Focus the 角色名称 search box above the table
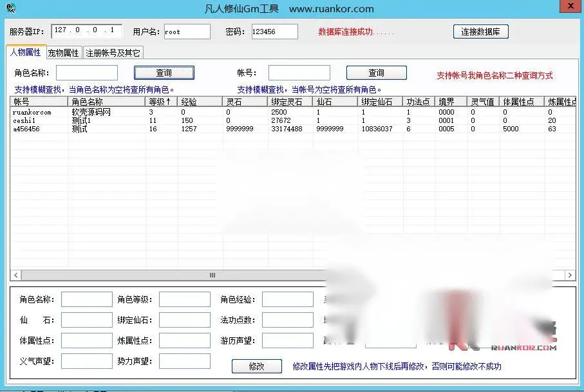The image size is (584, 392). click(x=87, y=73)
